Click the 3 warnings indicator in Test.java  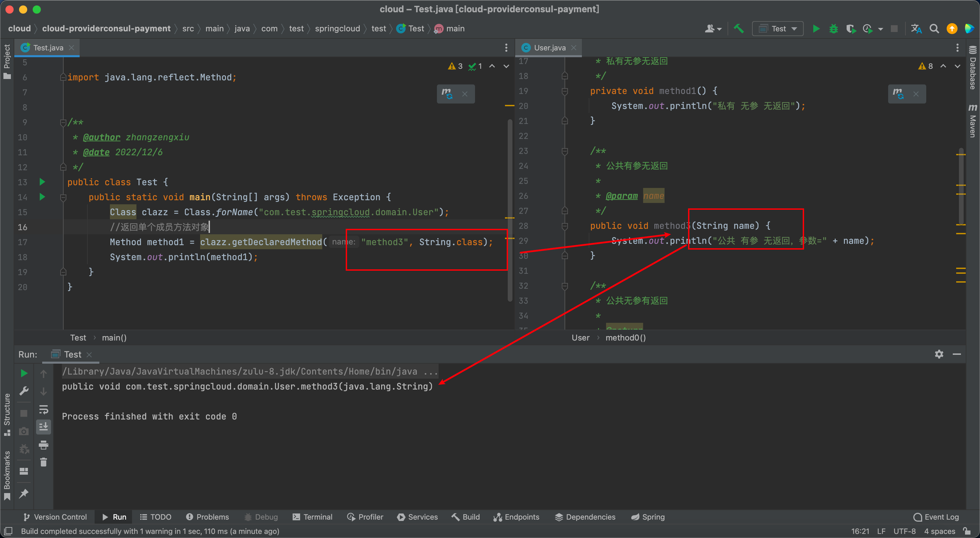455,66
